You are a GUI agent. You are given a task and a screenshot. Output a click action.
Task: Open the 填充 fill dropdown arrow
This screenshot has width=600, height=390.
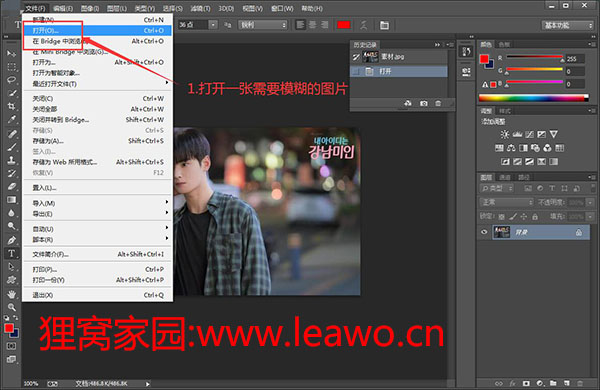coord(590,217)
